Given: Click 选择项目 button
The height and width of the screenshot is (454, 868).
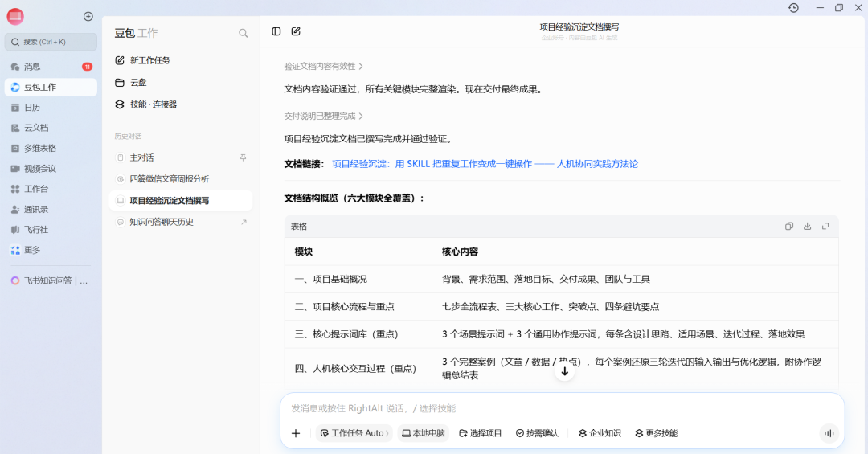Looking at the screenshot, I should tap(481, 433).
